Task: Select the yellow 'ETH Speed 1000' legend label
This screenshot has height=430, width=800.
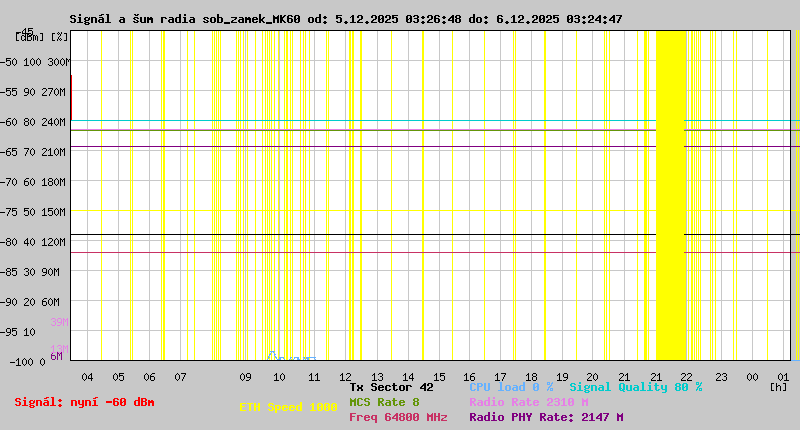Action: [x=288, y=407]
